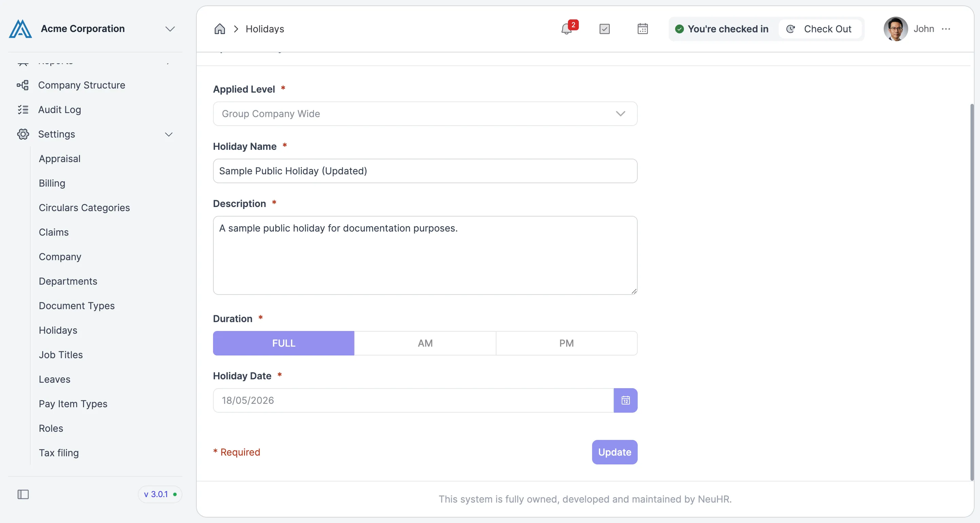Open Circulars Categories settings
The width and height of the screenshot is (980, 523).
84,208
